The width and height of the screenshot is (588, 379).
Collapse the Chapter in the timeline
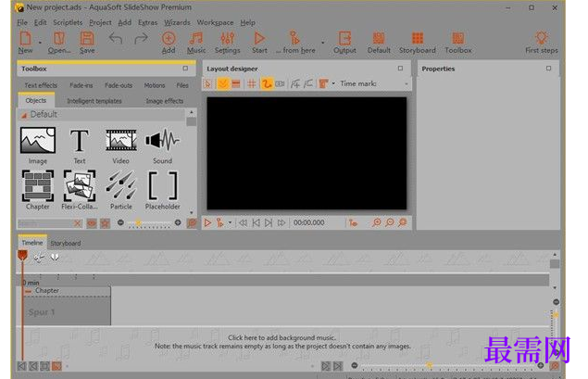pos(29,291)
